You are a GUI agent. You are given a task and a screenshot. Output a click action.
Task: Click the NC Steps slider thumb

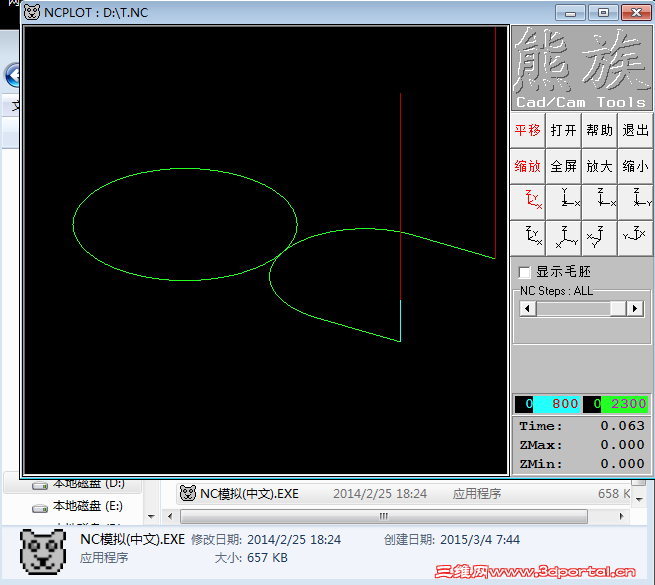(617, 309)
